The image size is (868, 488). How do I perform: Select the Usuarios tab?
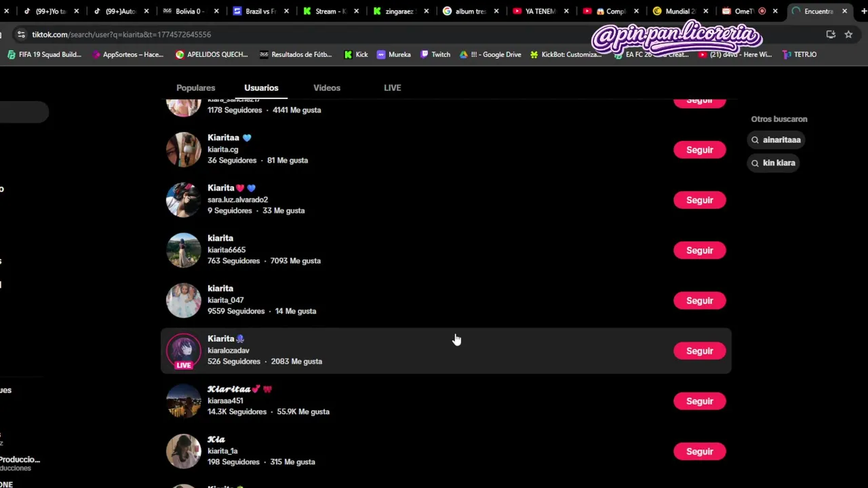261,87
